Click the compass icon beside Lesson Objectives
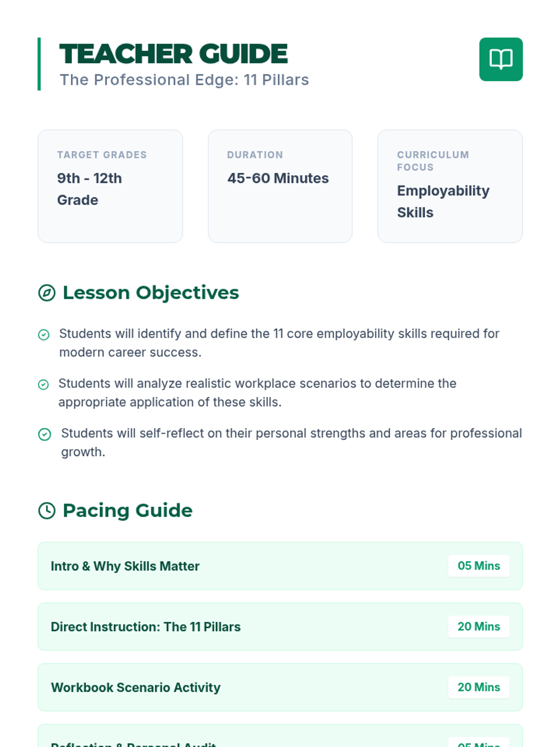The image size is (560, 747). pos(47,293)
